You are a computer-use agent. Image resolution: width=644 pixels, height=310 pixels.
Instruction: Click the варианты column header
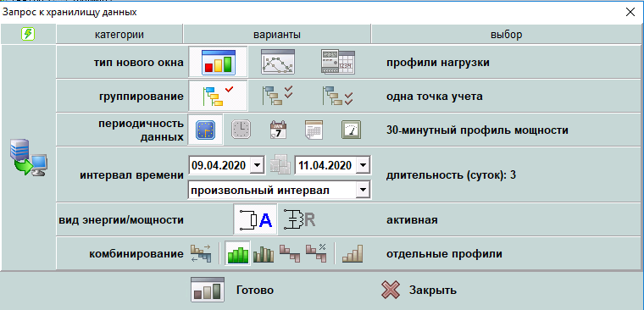(277, 35)
